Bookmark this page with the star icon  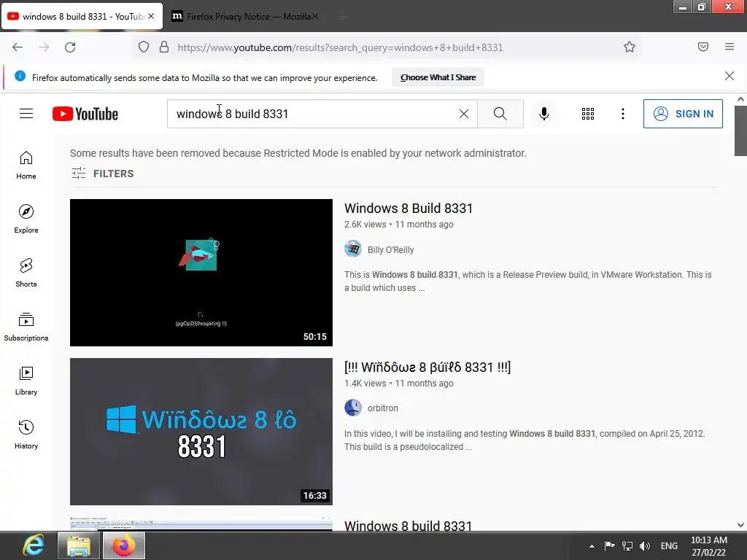[630, 47]
